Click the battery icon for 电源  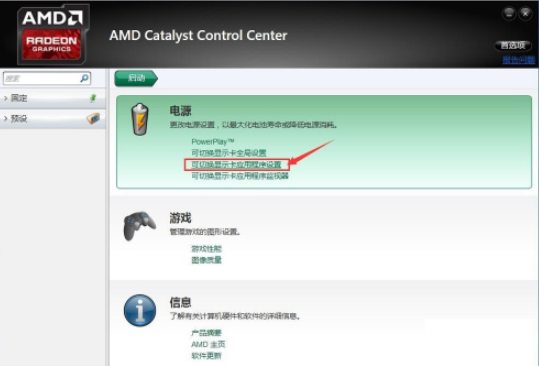140,119
